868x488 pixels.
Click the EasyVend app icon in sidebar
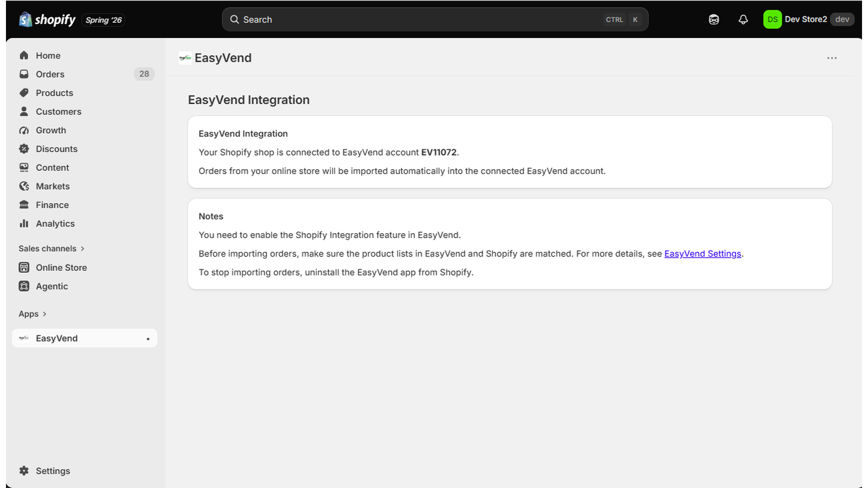pos(24,338)
